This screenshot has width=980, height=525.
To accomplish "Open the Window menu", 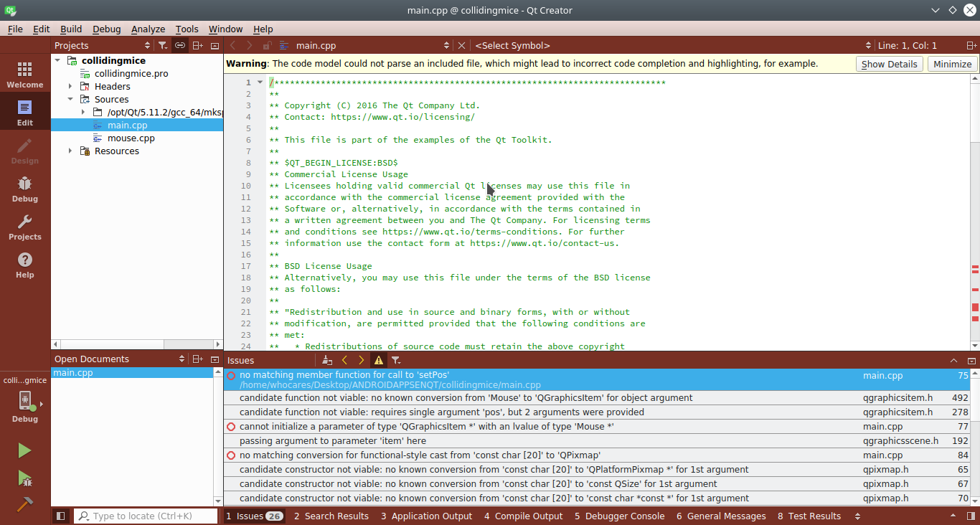I will tap(226, 29).
